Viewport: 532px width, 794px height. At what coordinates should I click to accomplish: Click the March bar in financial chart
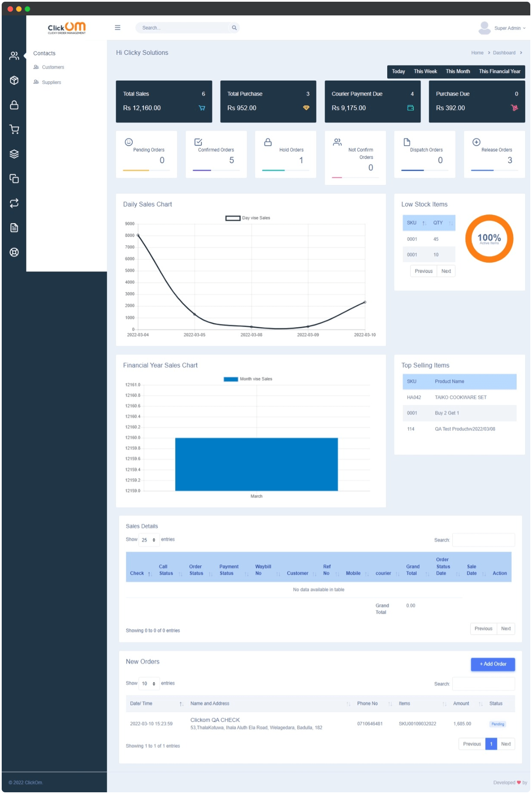(x=256, y=464)
